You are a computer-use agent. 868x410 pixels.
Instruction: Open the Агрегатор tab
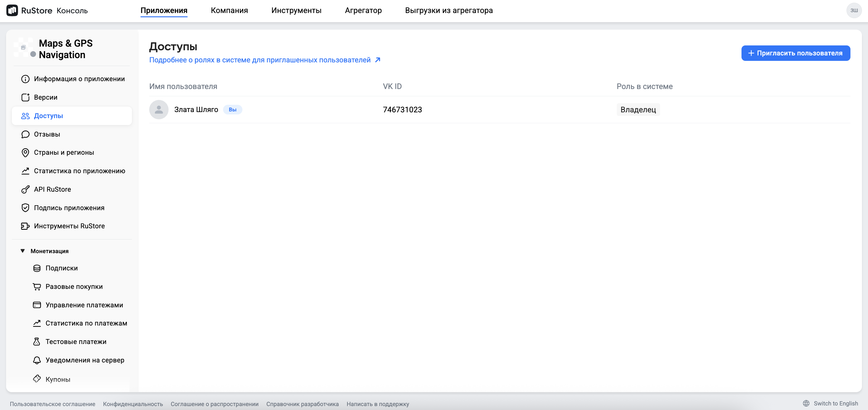363,11
